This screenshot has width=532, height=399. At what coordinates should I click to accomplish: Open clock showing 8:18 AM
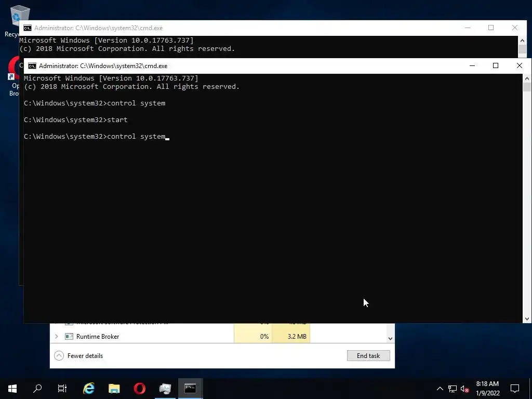coord(487,389)
